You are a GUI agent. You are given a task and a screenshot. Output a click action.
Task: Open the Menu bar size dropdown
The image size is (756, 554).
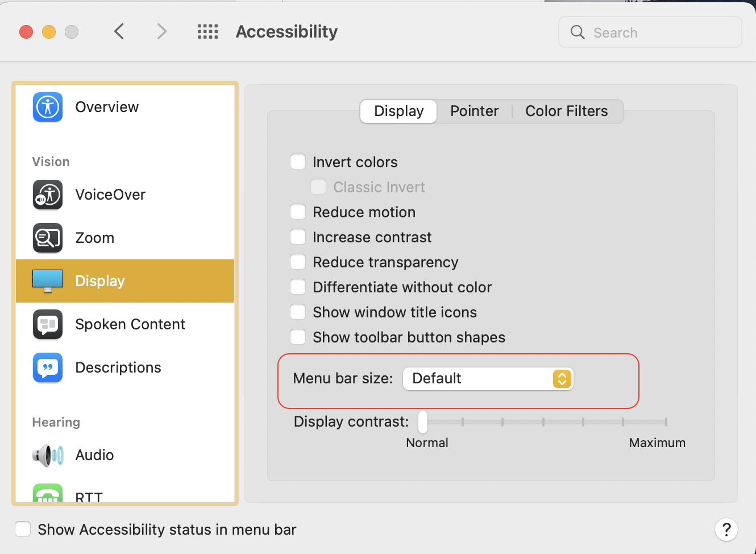click(x=488, y=379)
